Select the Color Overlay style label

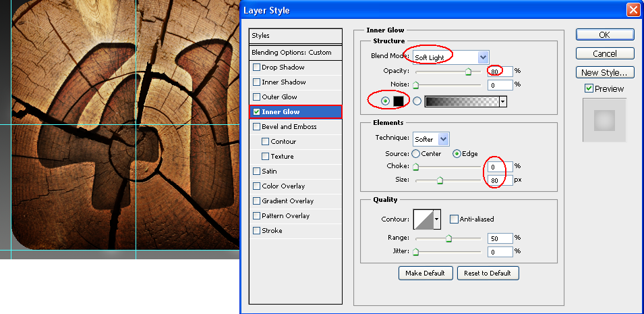tap(283, 186)
